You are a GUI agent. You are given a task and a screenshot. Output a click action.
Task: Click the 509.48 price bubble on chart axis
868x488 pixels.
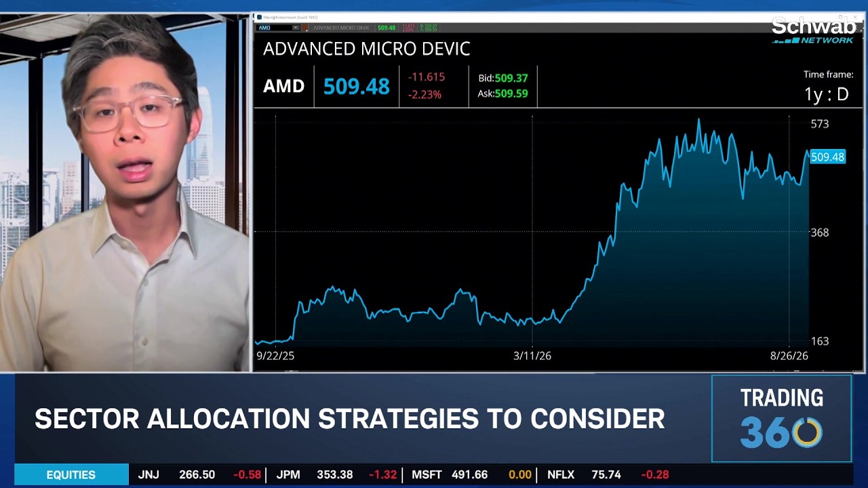tap(827, 157)
